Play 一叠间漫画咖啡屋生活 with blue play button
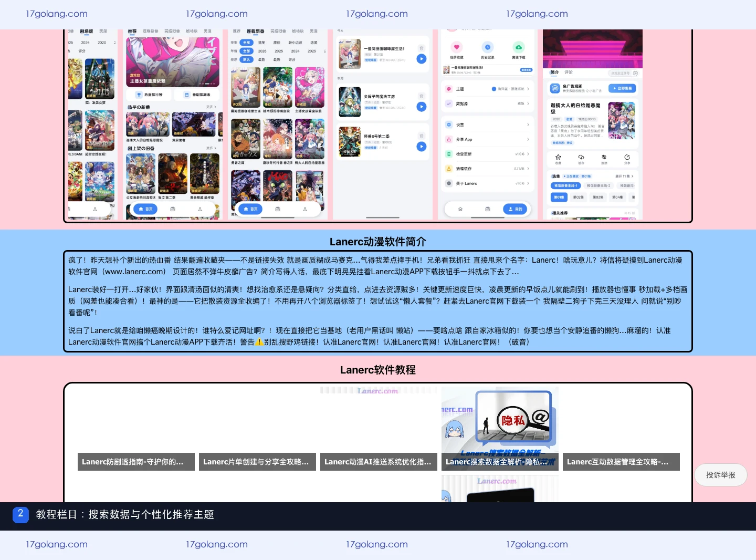This screenshot has height=560, width=756. coord(422,59)
